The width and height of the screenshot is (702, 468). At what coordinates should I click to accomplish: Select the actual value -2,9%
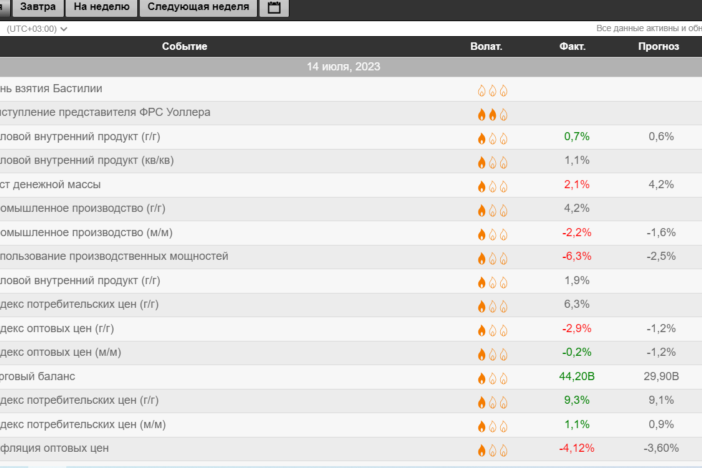click(x=577, y=328)
